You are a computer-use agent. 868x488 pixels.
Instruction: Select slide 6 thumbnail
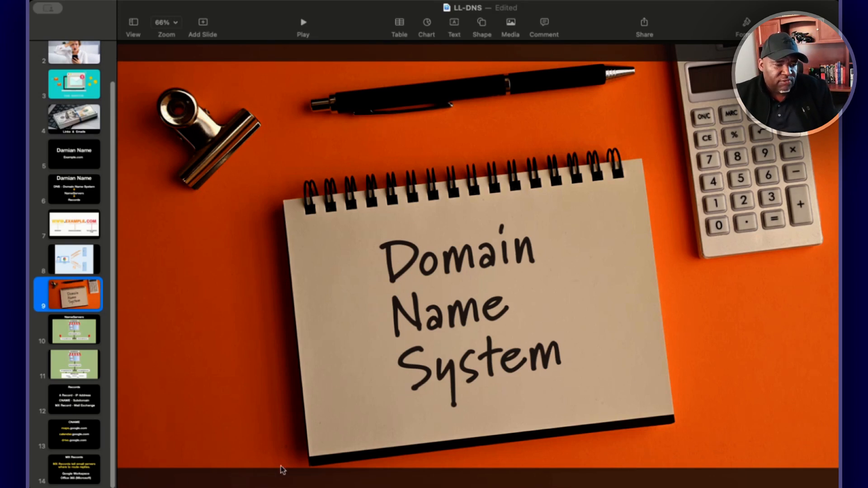point(74,189)
